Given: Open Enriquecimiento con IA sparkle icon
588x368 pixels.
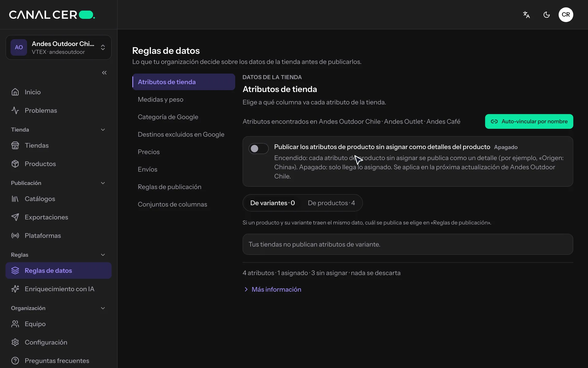Looking at the screenshot, I should tap(15, 289).
